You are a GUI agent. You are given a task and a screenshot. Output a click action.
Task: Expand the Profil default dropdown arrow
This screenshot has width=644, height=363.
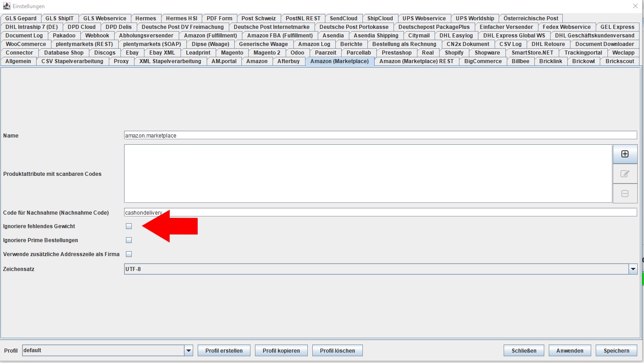click(x=189, y=350)
